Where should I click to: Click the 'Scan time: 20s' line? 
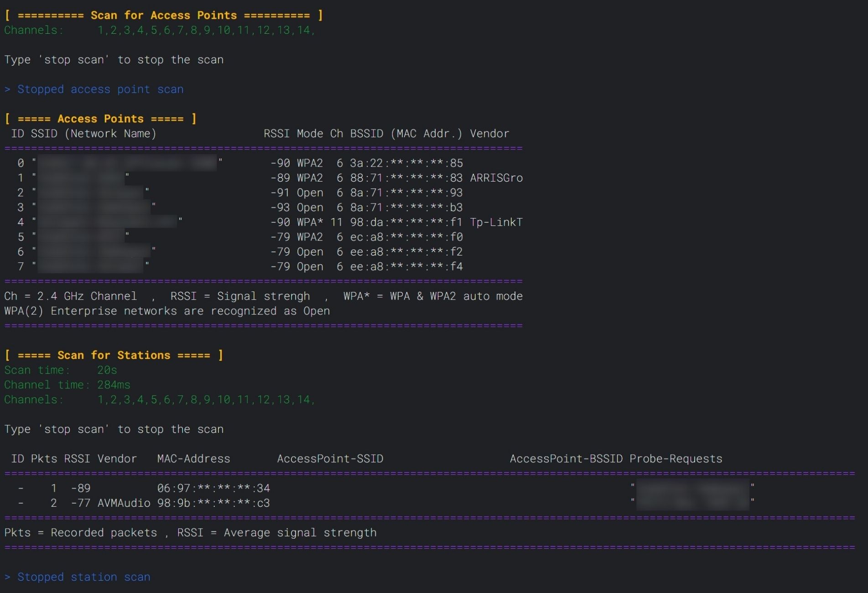point(61,370)
